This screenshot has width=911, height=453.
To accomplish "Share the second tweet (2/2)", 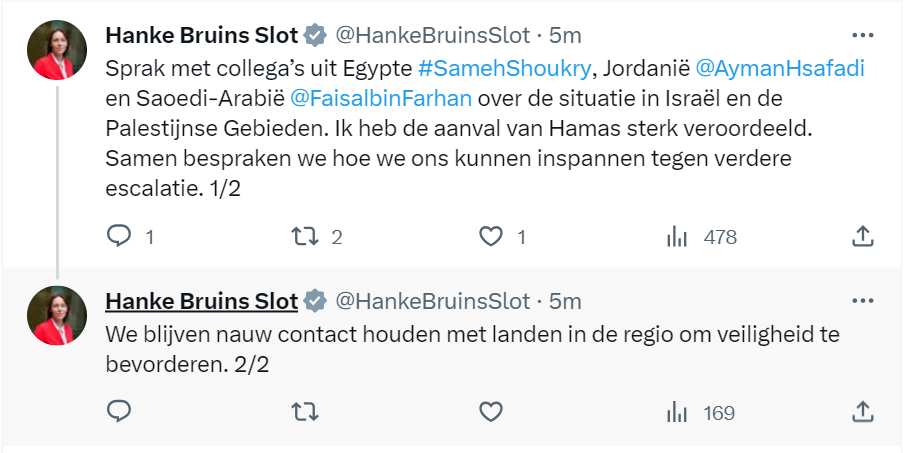I will click(x=862, y=412).
